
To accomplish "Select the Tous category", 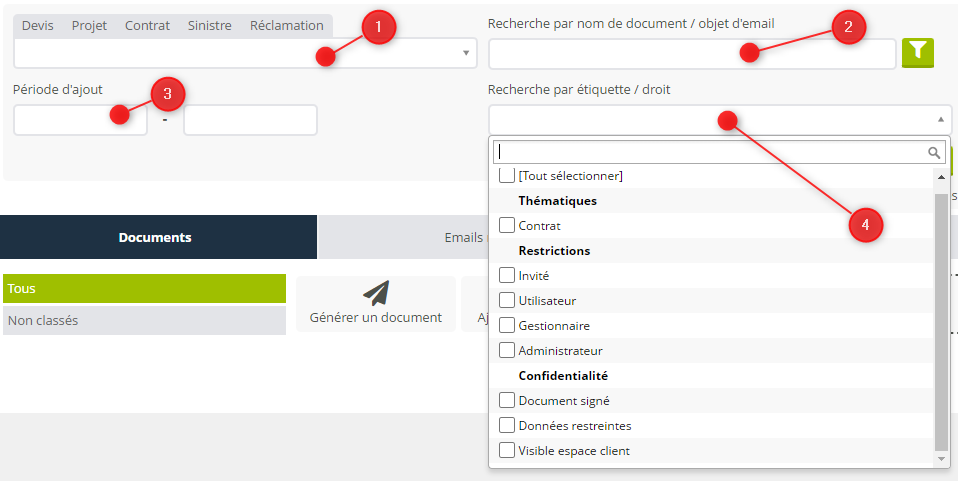I will tap(144, 288).
